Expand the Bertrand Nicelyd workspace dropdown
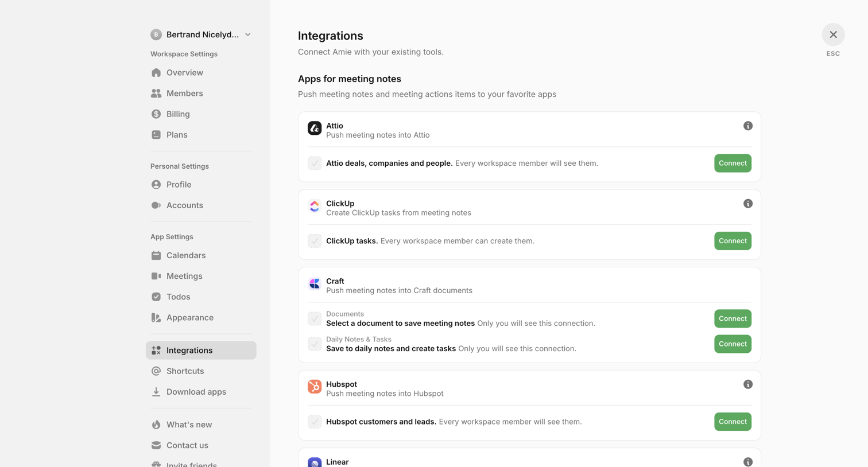The image size is (868, 467). pyautogui.click(x=201, y=34)
